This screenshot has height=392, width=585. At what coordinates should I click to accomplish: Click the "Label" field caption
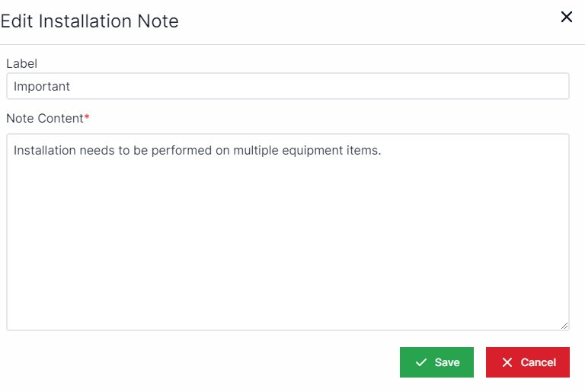tap(21, 64)
